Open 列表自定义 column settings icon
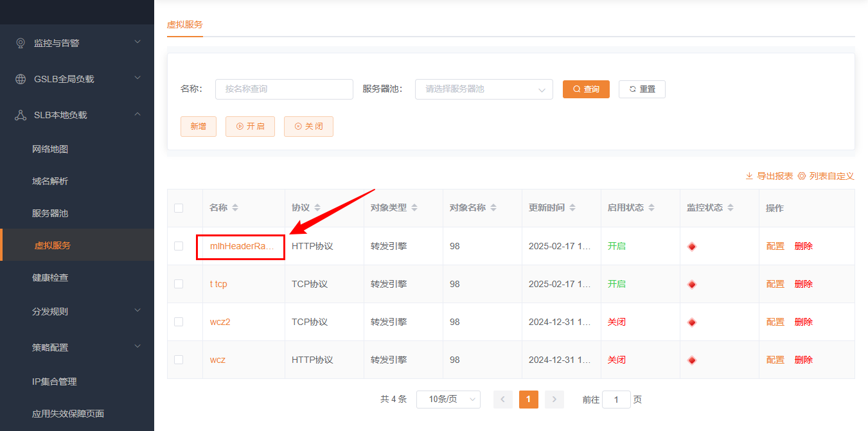Viewport: 868px width, 431px height. tap(801, 176)
